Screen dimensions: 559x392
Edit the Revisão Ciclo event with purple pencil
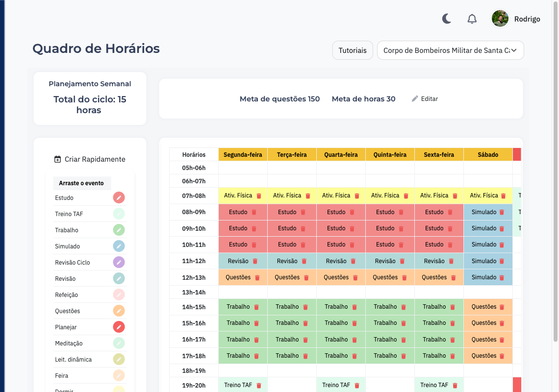[119, 262]
